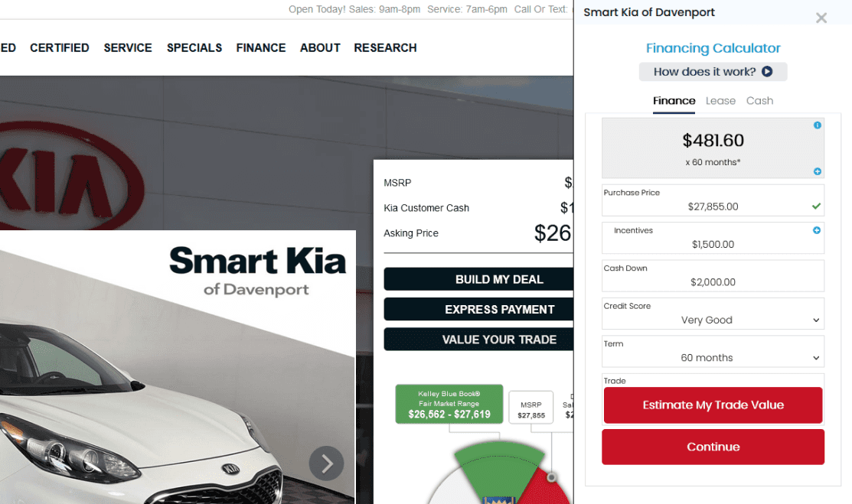The height and width of the screenshot is (504, 852).
Task: Click the Incentives info plus icon
Action: 817,229
